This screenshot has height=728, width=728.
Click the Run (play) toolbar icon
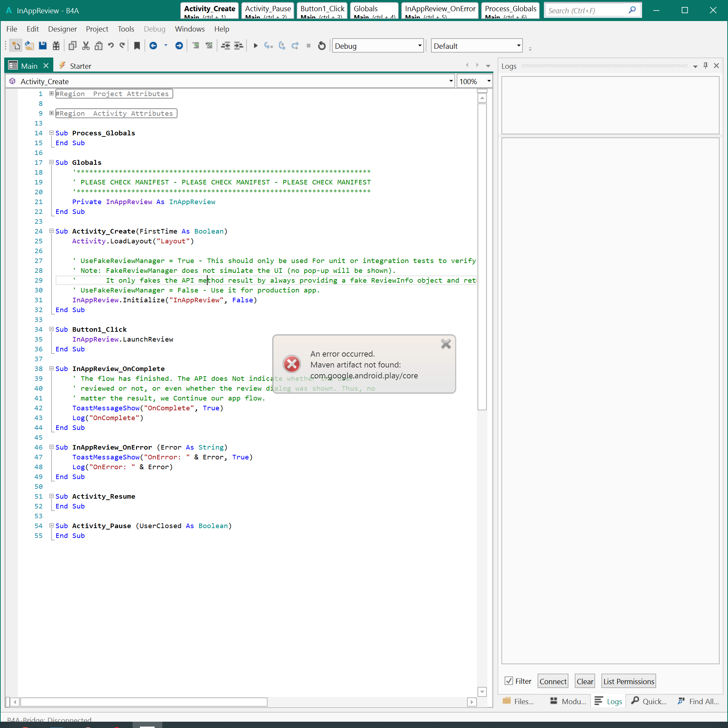256,46
